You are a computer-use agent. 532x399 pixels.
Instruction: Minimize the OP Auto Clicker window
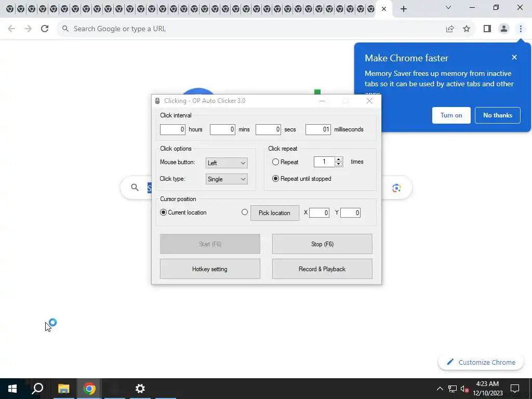322,101
